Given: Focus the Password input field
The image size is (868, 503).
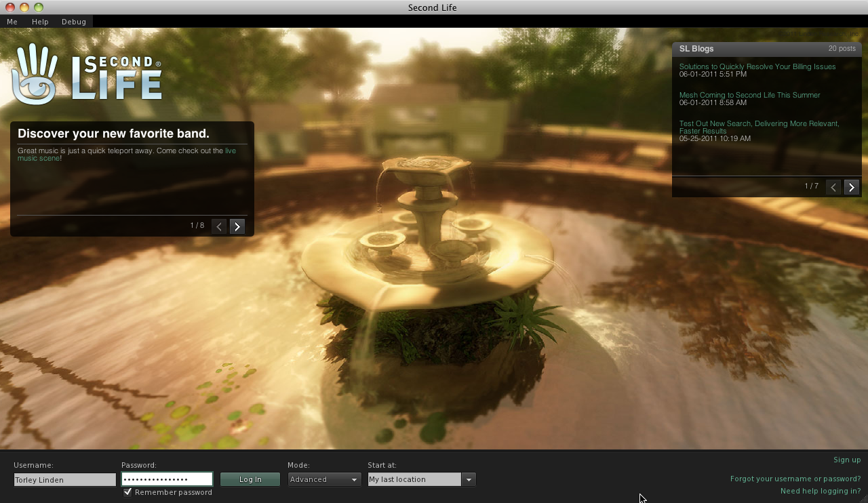Looking at the screenshot, I should tap(167, 479).
